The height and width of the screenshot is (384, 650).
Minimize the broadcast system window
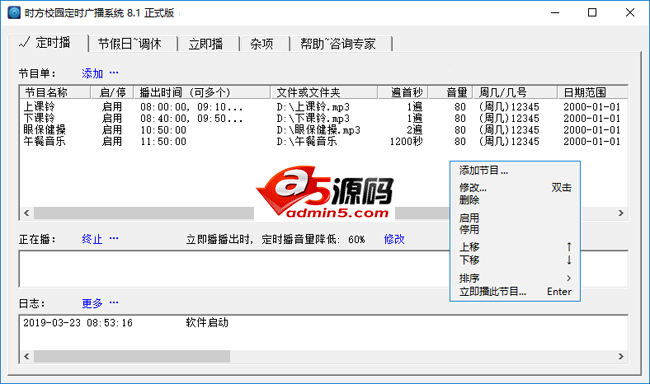[555, 13]
